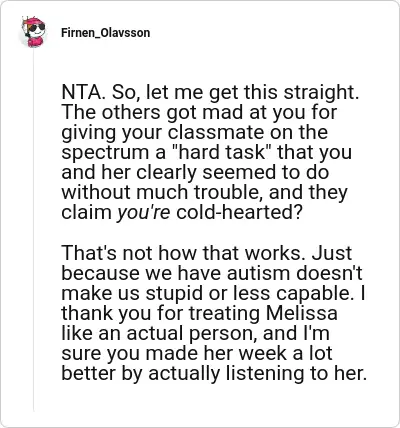Click the quoted phrase "hard task"
400x428 pixels.
pos(221,152)
